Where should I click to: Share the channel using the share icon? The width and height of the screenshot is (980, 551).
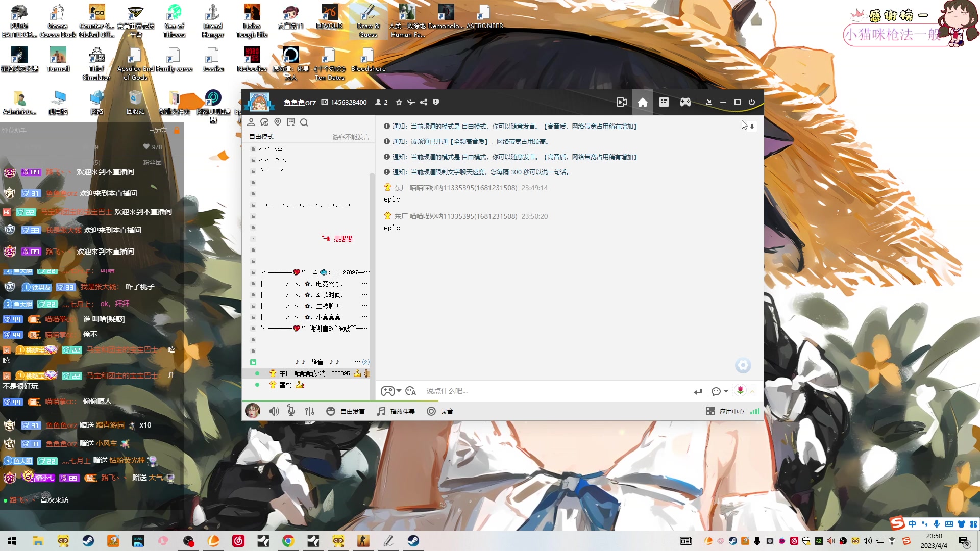[x=424, y=102]
